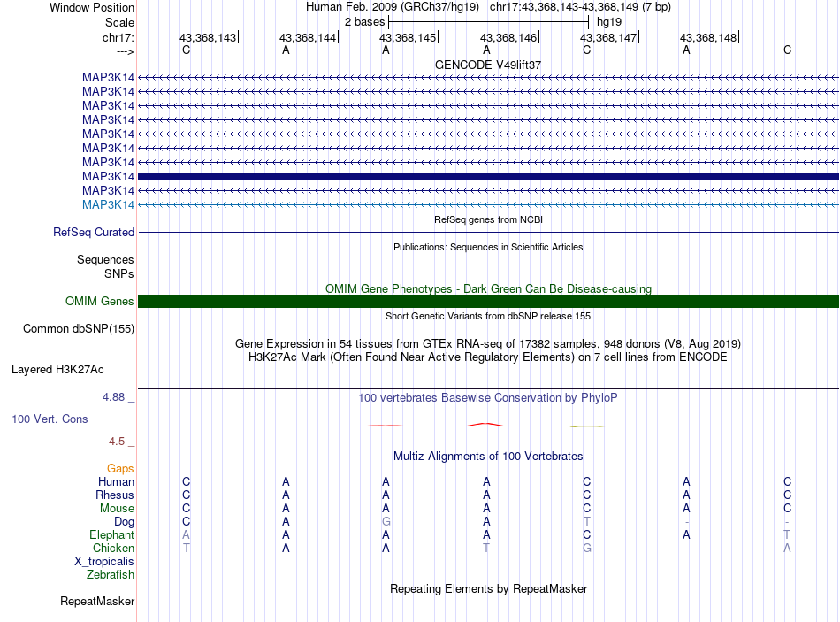This screenshot has width=840, height=622.
Task: Click the Human Feb. 2009 (GRCh37/hg19) assembly text
Action: (392, 7)
